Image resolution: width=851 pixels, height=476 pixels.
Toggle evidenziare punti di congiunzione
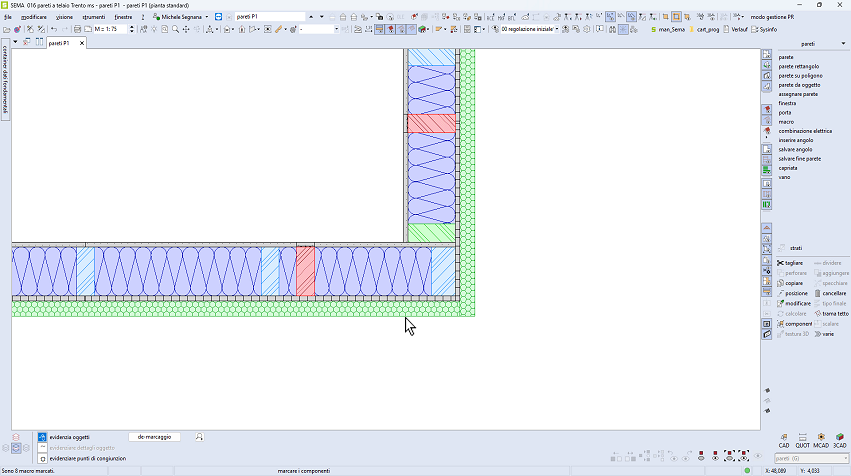point(87,458)
